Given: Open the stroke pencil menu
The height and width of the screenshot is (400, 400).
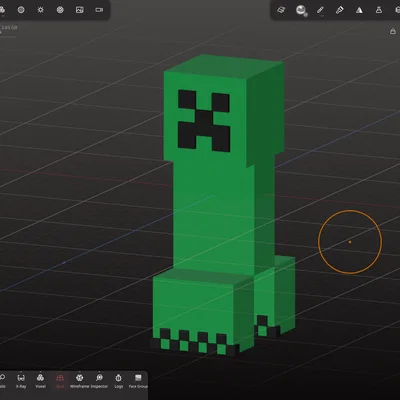Looking at the screenshot, I should tap(320, 10).
